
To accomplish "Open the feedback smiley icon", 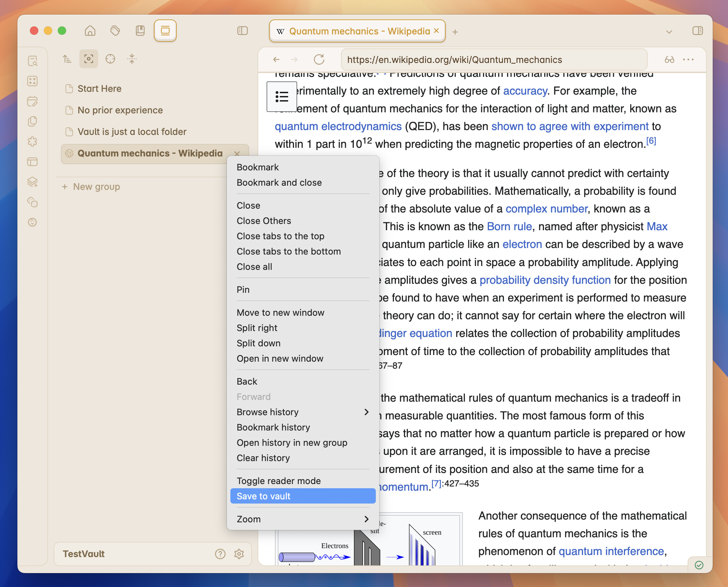I will (33, 223).
